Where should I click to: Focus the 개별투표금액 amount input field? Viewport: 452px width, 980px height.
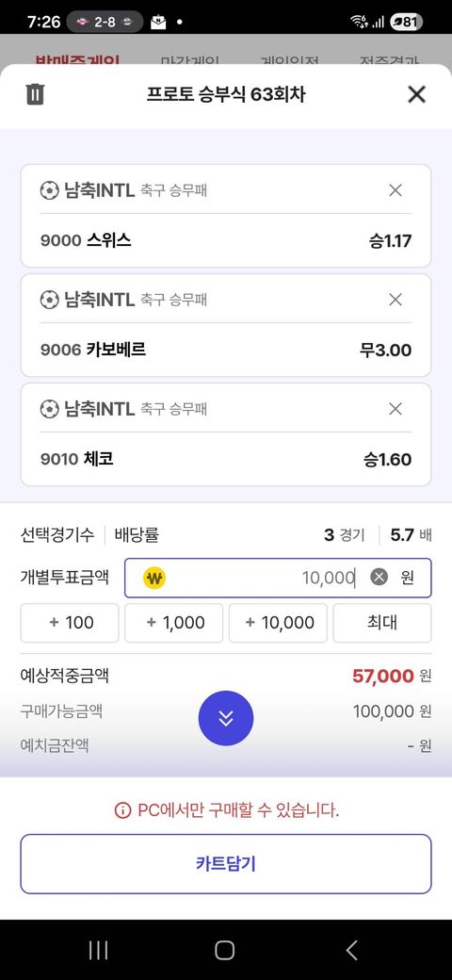click(x=278, y=578)
